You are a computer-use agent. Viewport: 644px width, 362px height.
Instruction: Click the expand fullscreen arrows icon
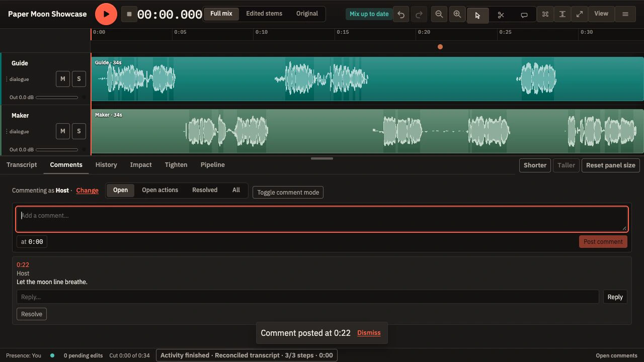tap(580, 14)
